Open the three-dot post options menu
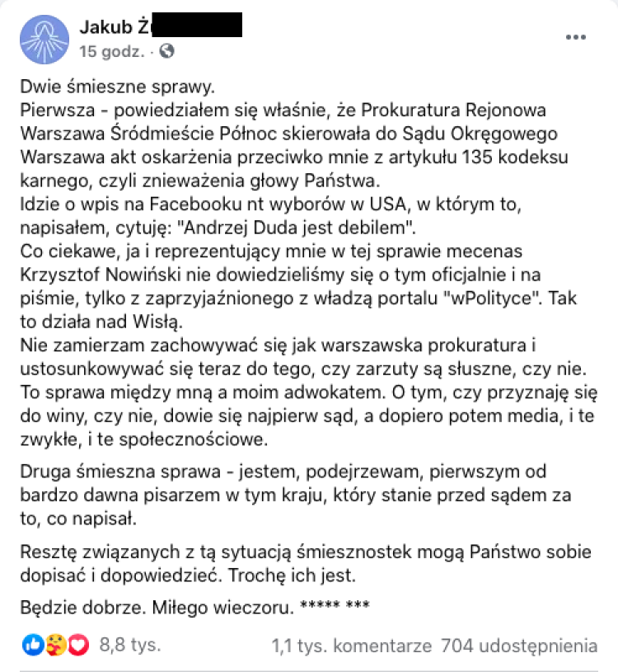The height and width of the screenshot is (672, 618). pos(576,37)
